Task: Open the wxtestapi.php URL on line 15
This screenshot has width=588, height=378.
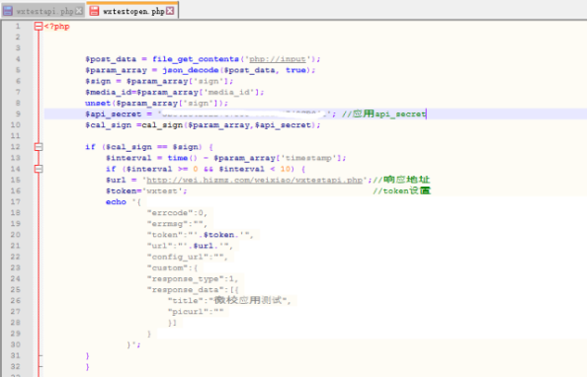Action: click(x=254, y=181)
